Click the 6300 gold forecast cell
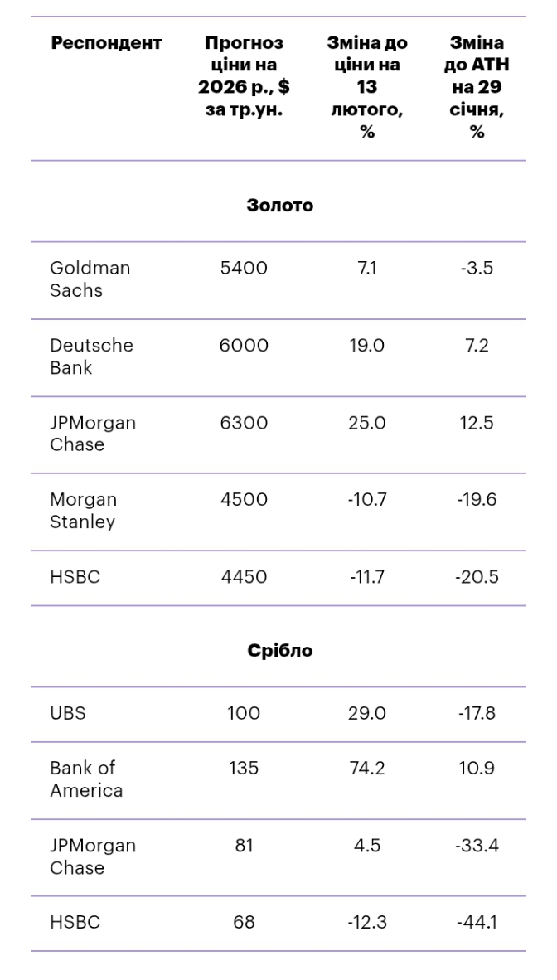557x980 pixels. pyautogui.click(x=244, y=423)
